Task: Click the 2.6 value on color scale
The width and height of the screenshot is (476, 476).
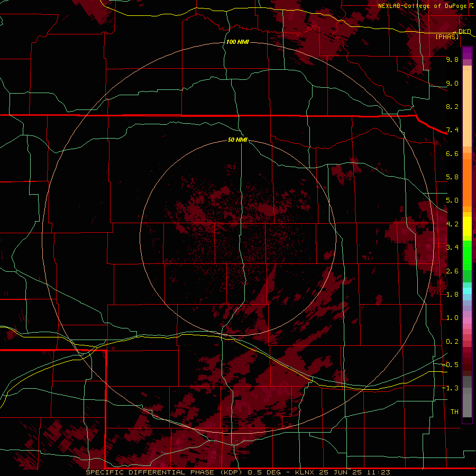Action: 452,271
